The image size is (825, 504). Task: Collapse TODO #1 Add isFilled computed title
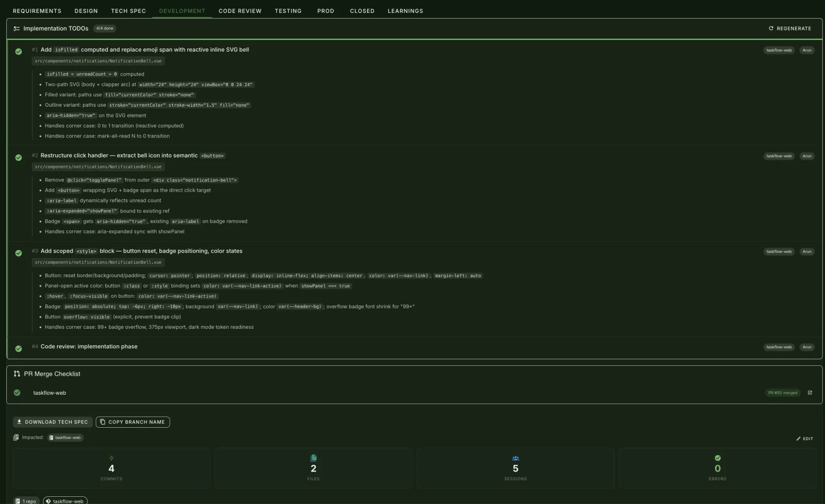coord(144,49)
